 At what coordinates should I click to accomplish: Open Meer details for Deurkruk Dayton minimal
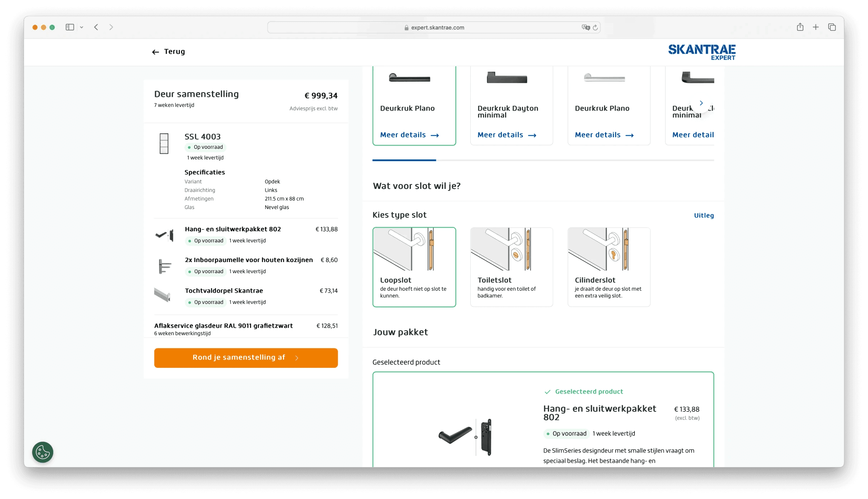[507, 135]
